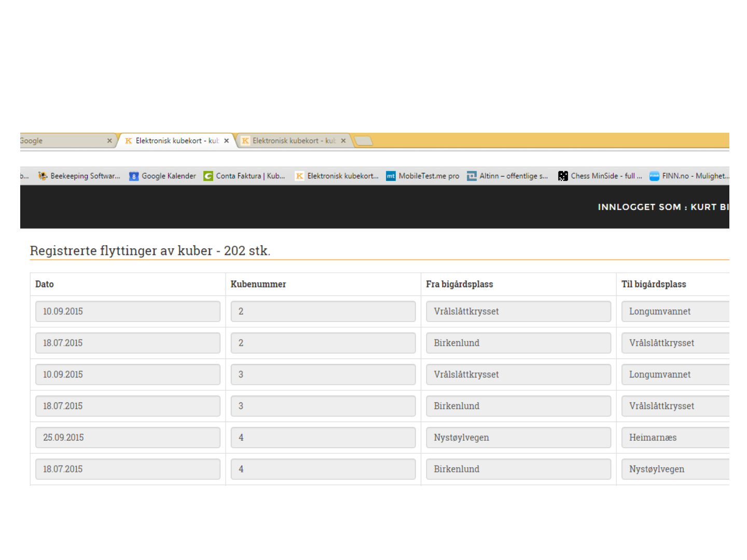Open a new browser tab

pos(363,141)
